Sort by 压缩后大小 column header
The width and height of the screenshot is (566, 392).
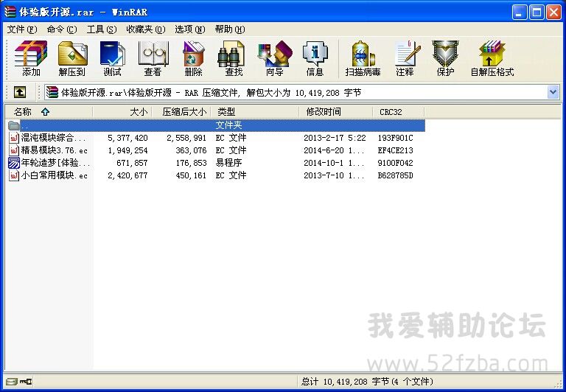181,112
